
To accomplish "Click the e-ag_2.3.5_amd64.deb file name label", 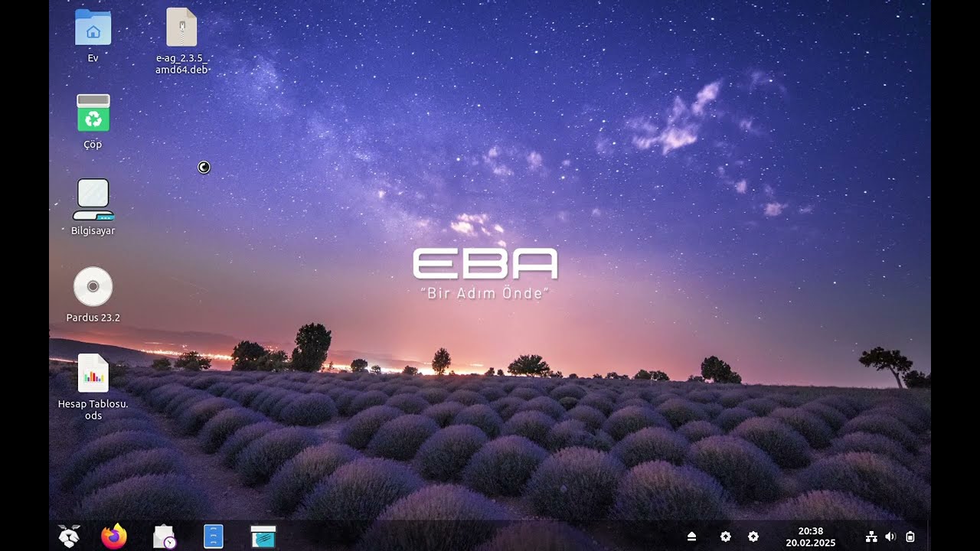I will point(181,64).
